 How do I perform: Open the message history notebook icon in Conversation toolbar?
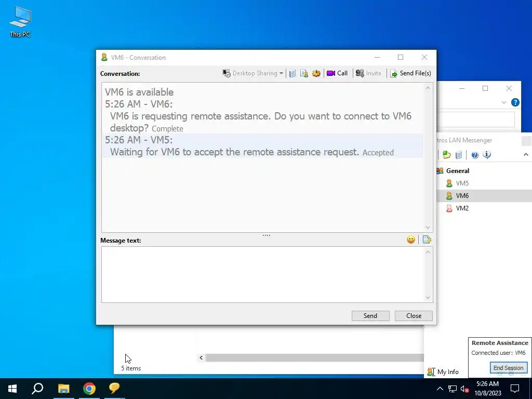(292, 73)
